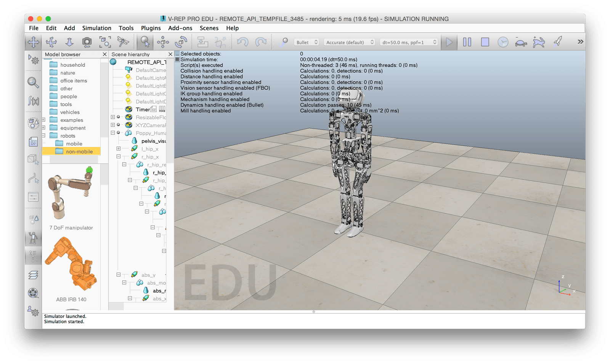610x364 pixels.
Task: Open the Simulation menu
Action: (x=97, y=28)
